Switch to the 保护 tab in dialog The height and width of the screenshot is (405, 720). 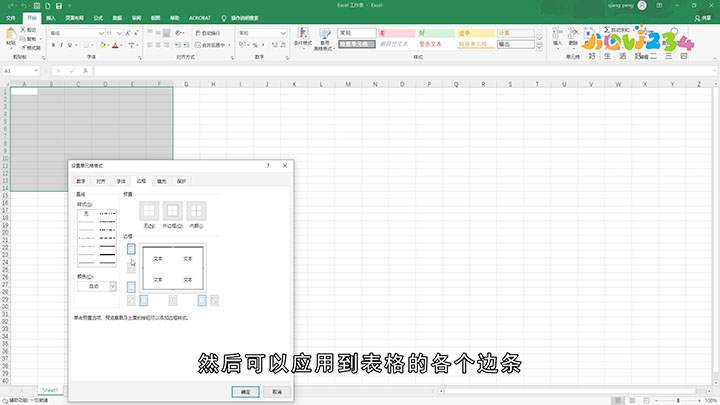click(182, 181)
